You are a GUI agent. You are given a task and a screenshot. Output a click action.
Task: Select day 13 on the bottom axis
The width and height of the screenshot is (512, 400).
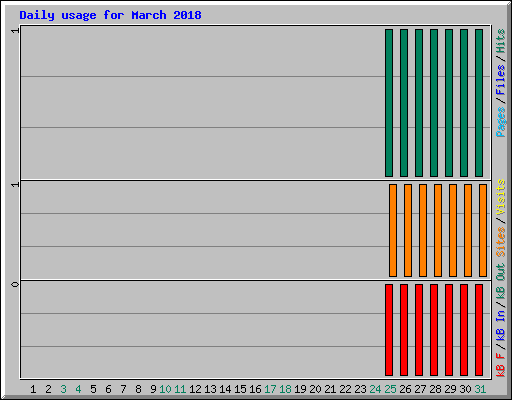point(210,389)
